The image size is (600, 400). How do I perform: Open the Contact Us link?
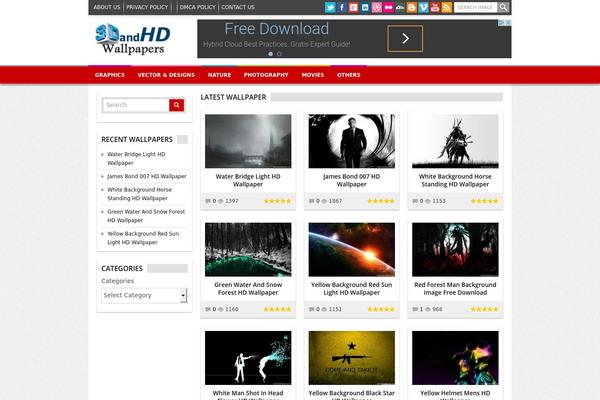(238, 7)
